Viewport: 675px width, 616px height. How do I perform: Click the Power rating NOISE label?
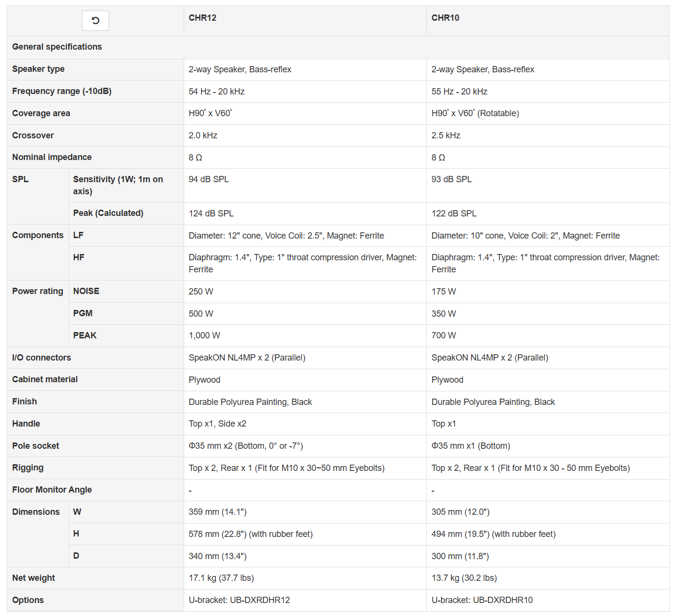click(x=86, y=291)
